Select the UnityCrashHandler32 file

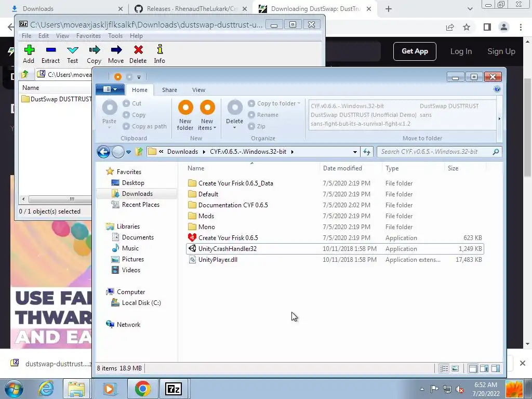335,249
